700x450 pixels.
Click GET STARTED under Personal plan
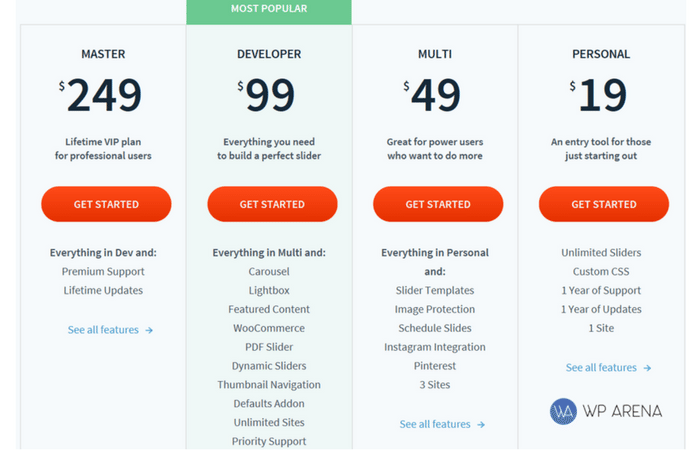604,204
